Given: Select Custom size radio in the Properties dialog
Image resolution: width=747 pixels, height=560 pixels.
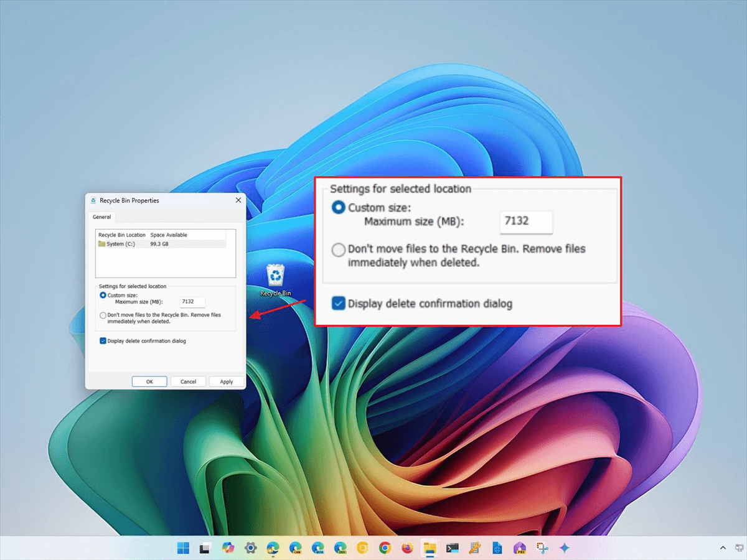Looking at the screenshot, I should point(103,295).
